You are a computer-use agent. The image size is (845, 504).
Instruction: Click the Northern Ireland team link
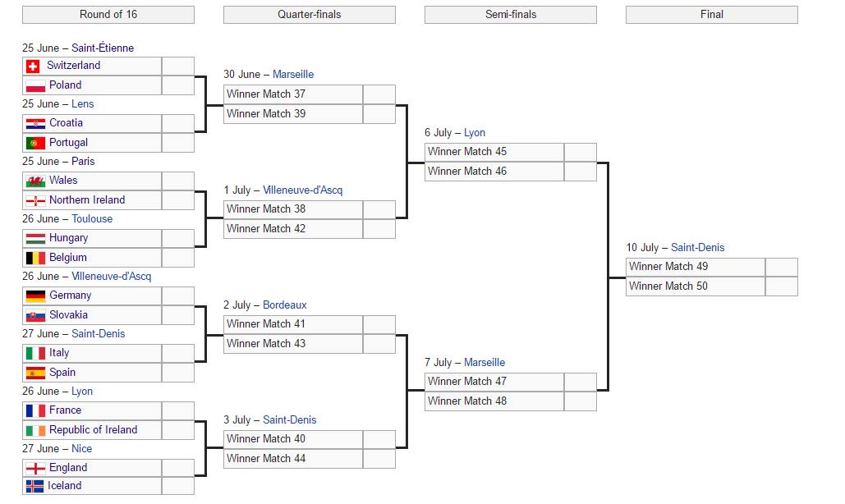pyautogui.click(x=87, y=200)
